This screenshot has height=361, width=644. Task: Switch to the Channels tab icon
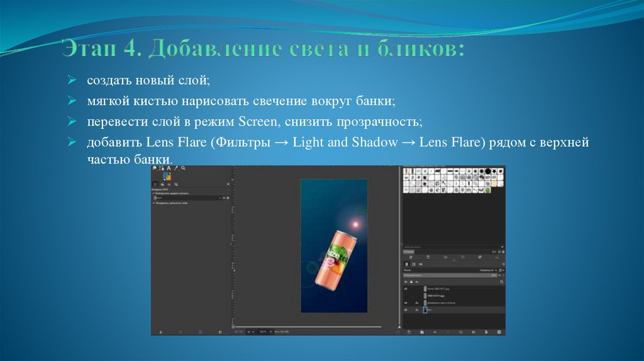[x=414, y=265]
